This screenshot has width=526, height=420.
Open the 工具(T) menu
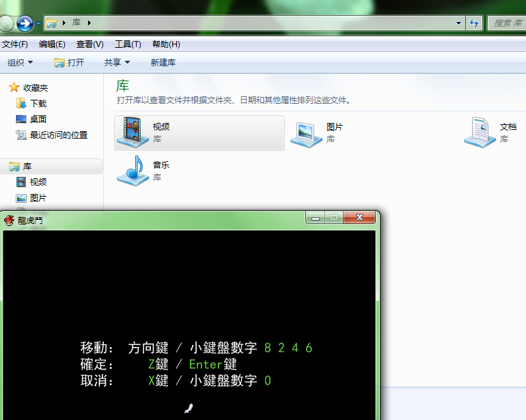128,44
